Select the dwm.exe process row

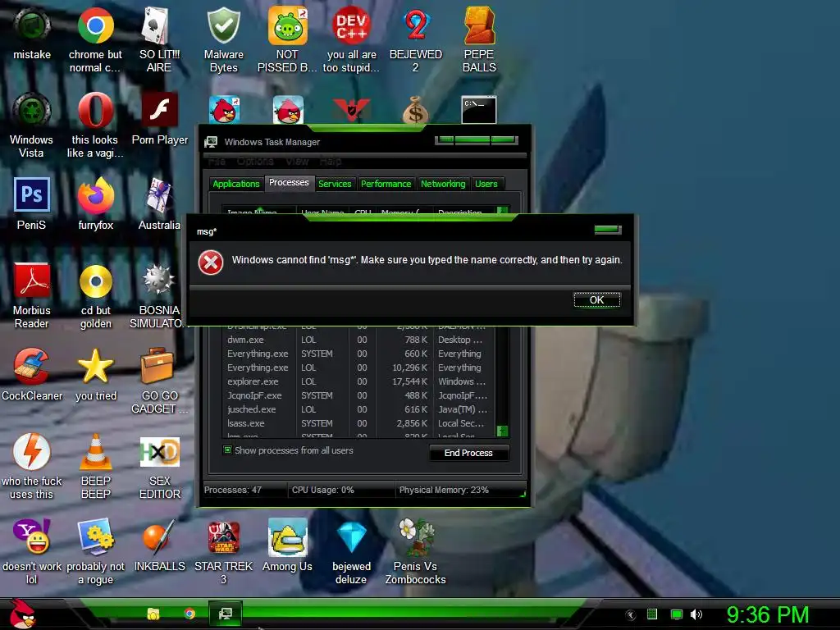358,340
